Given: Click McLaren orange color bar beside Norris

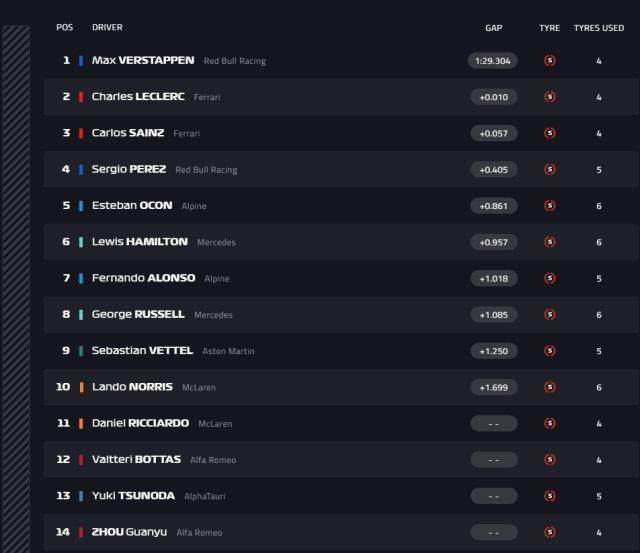Looking at the screenshot, I should (x=81, y=387).
